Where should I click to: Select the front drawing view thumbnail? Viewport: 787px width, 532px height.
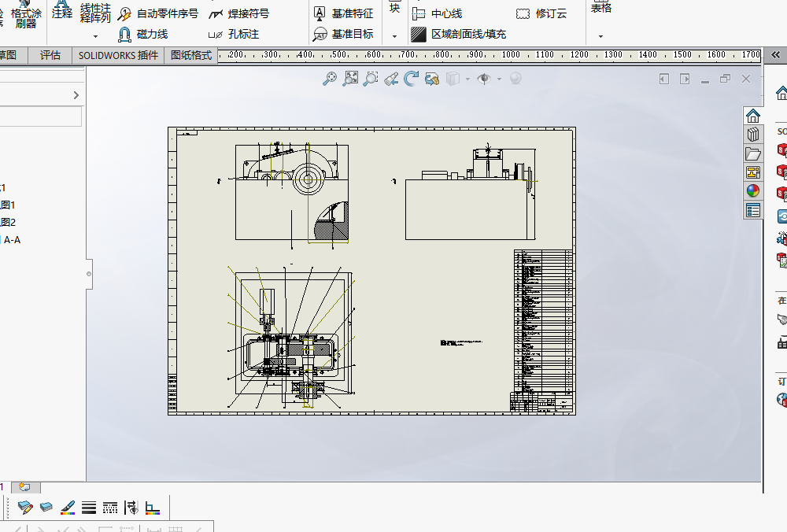[292, 192]
